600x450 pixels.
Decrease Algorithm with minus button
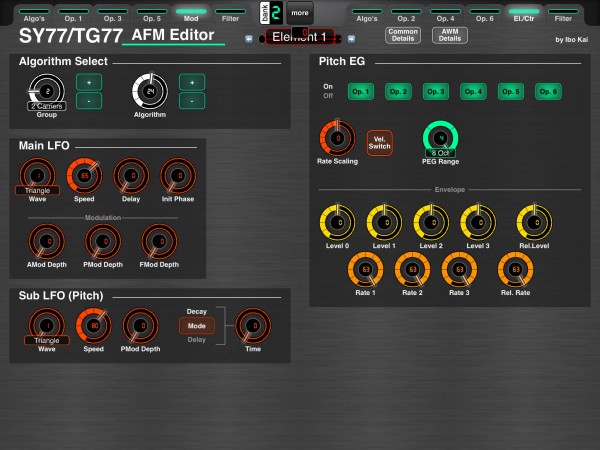[192, 101]
